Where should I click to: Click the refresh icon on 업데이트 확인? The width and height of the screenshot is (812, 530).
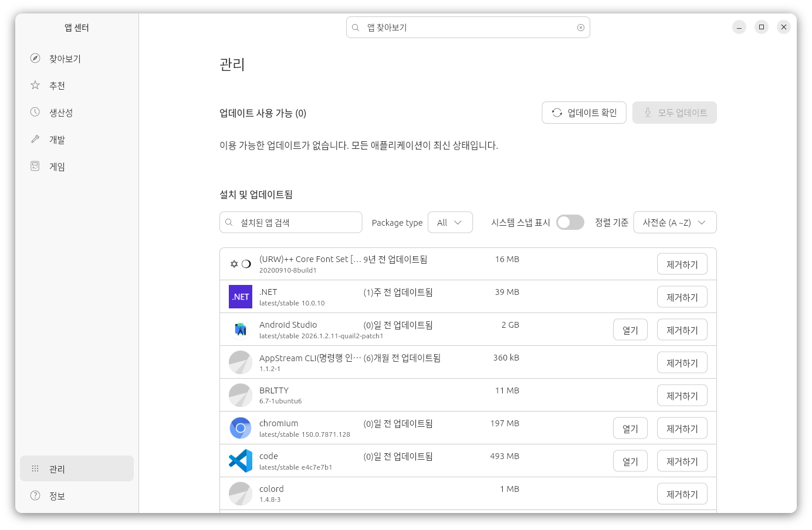557,113
